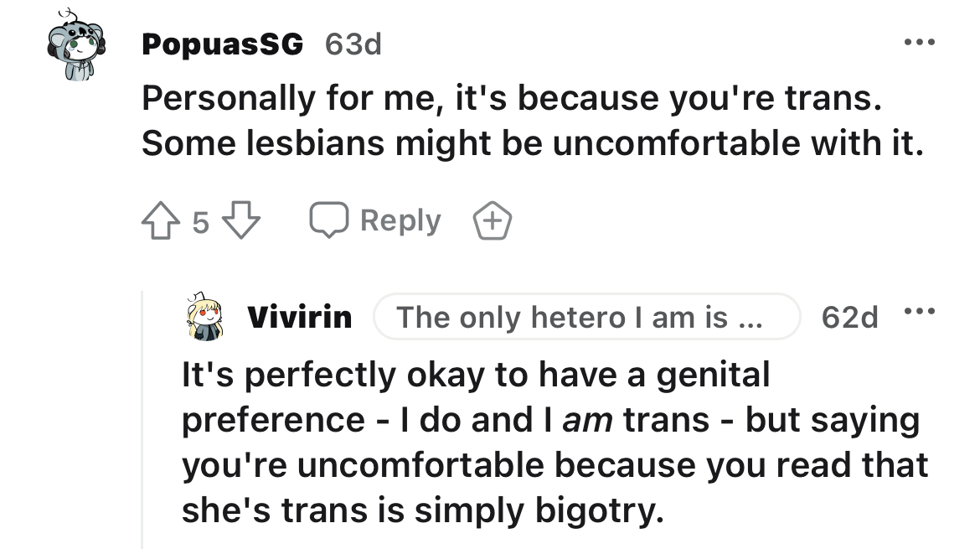Click the Reply text label
The height and width of the screenshot is (549, 980).
(400, 220)
